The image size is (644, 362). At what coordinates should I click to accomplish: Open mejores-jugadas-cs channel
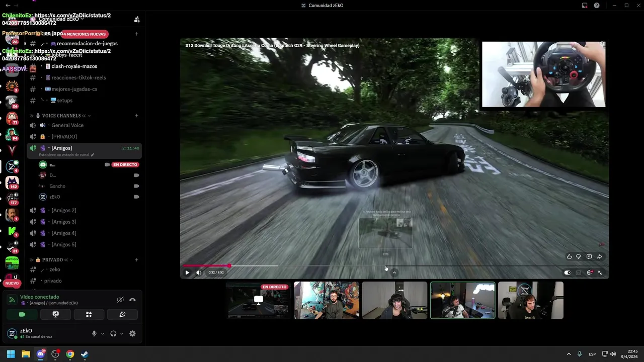click(x=85, y=89)
